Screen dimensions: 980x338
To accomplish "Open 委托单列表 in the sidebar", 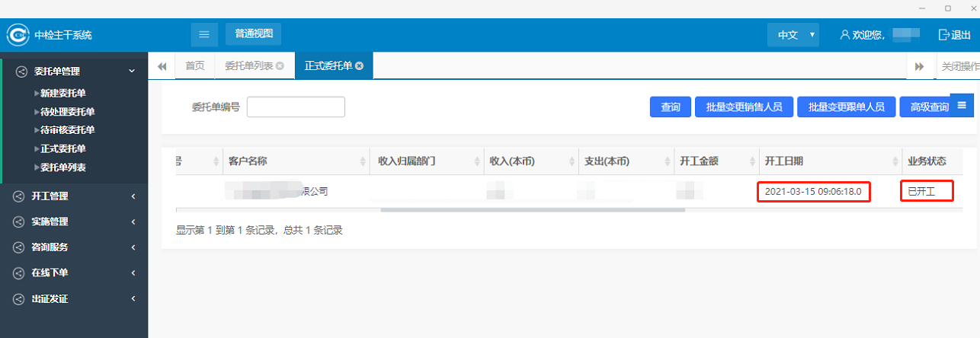I will click(62, 167).
